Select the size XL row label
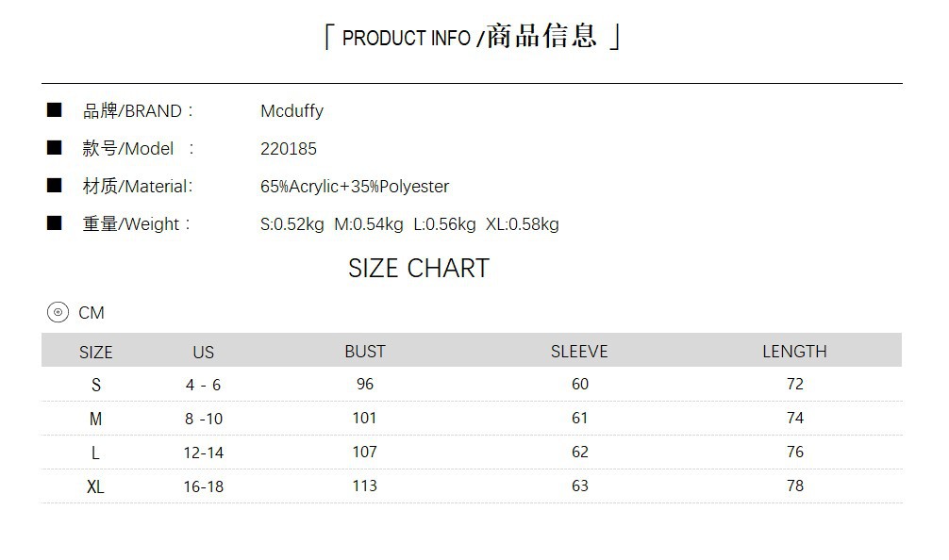Image resolution: width=949 pixels, height=560 pixels. point(95,486)
